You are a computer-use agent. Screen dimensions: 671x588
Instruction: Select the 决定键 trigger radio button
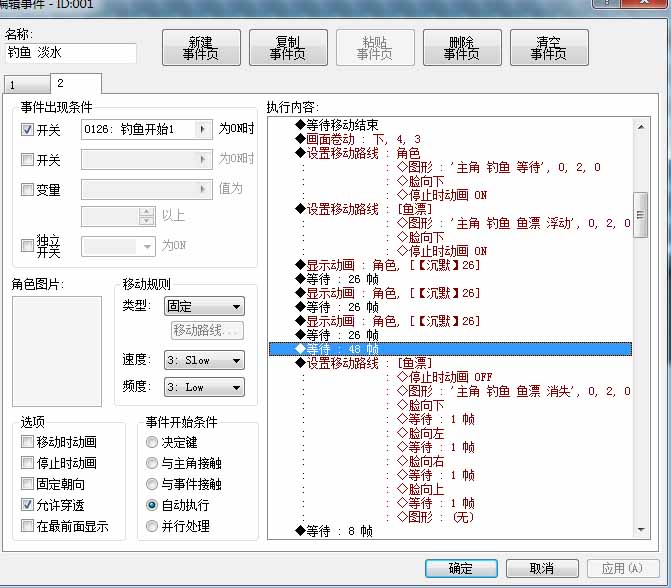(151, 442)
